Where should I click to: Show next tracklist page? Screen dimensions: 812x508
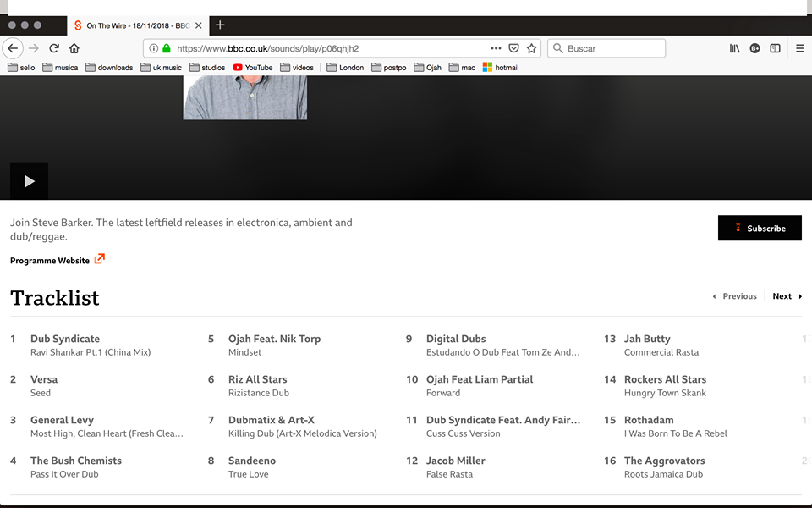pyautogui.click(x=787, y=296)
